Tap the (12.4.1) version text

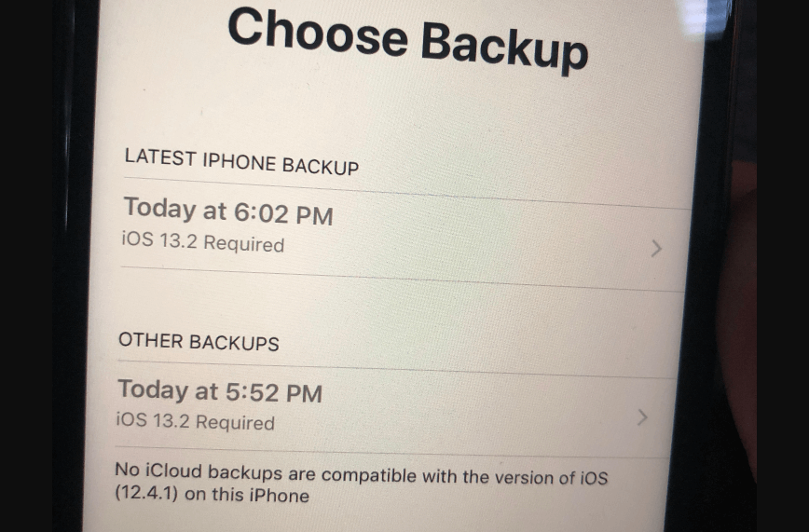[146, 493]
